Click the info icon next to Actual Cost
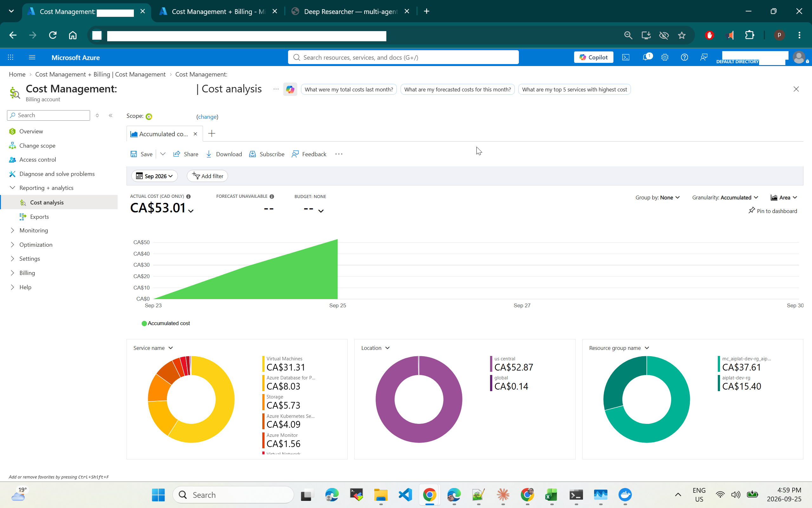Image resolution: width=812 pixels, height=508 pixels. tap(188, 196)
